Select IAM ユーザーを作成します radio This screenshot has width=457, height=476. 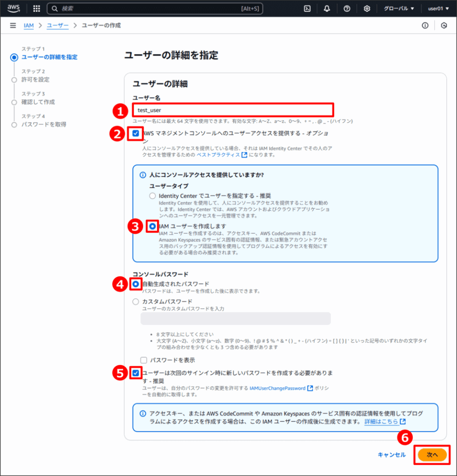pos(152,226)
